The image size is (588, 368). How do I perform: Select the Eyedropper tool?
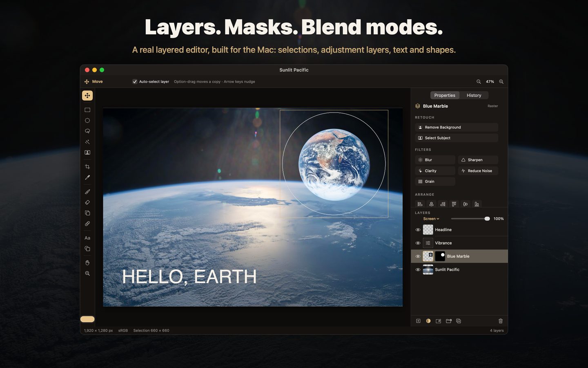pos(87,177)
